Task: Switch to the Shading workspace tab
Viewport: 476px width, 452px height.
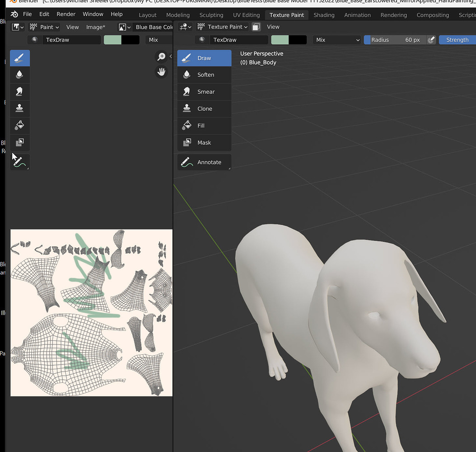Action: [x=324, y=15]
